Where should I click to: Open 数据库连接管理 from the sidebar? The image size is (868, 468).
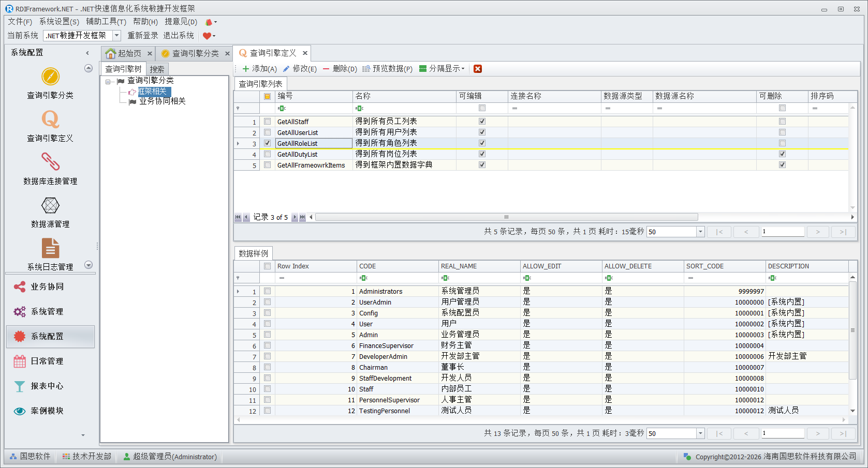coord(50,162)
